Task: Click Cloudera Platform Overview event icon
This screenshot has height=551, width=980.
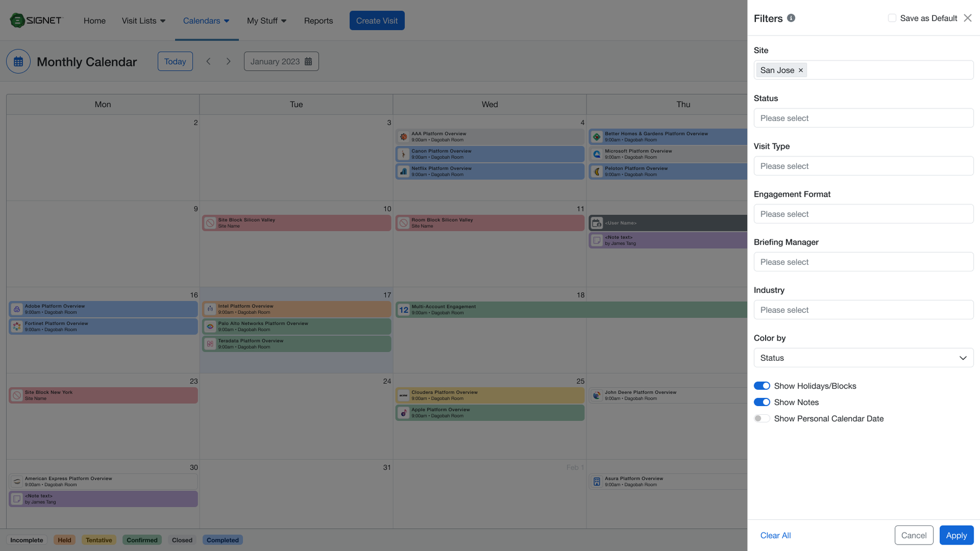Action: pyautogui.click(x=404, y=395)
